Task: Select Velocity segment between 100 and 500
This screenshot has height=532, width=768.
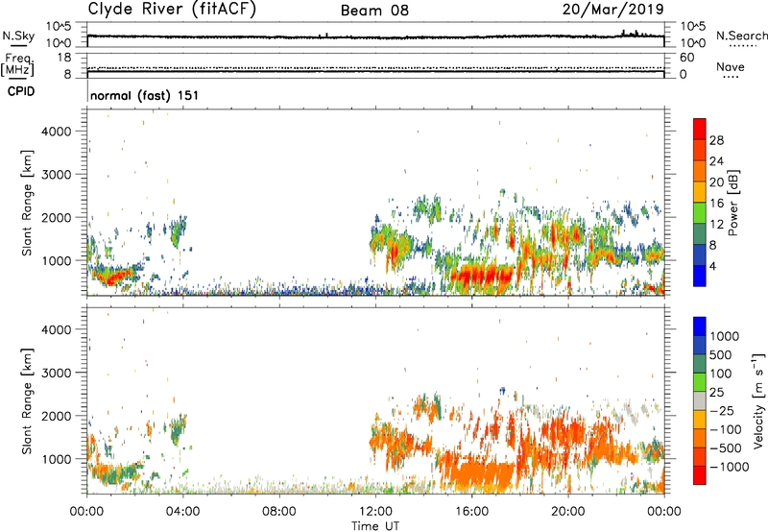Action: tap(700, 364)
